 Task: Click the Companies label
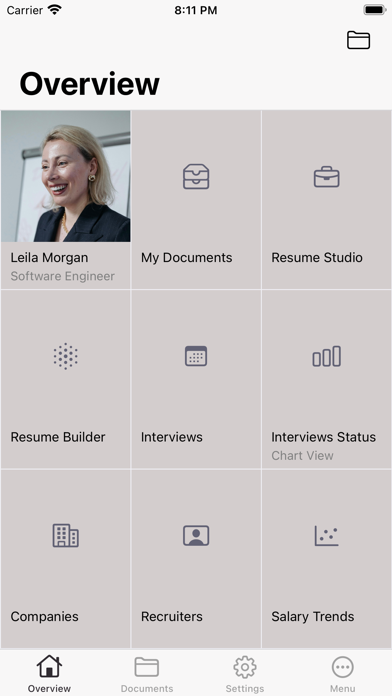[x=44, y=617]
